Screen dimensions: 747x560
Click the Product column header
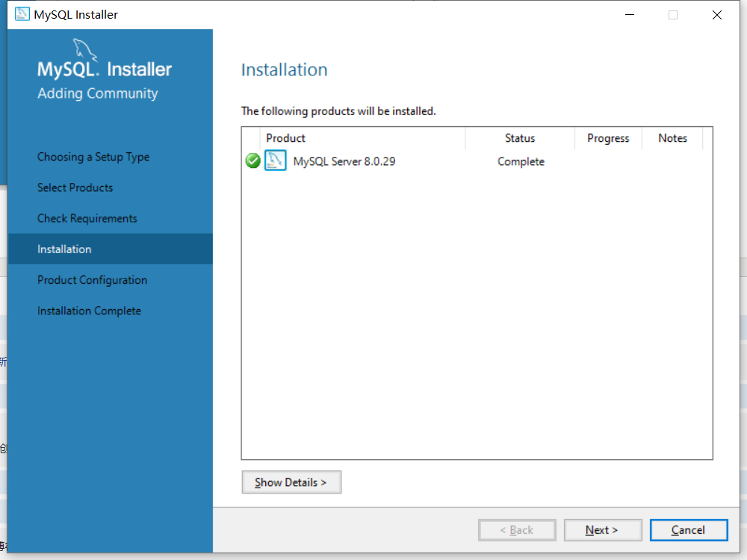[x=362, y=138]
